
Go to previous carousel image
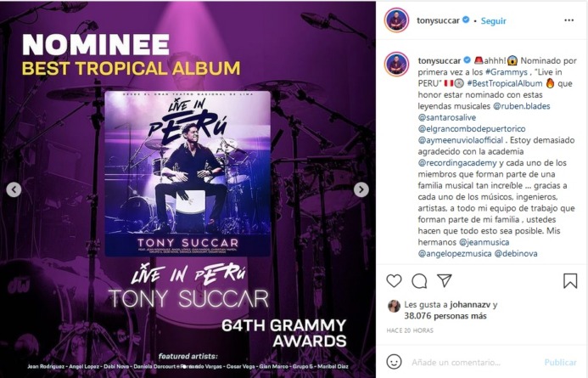coord(14,189)
